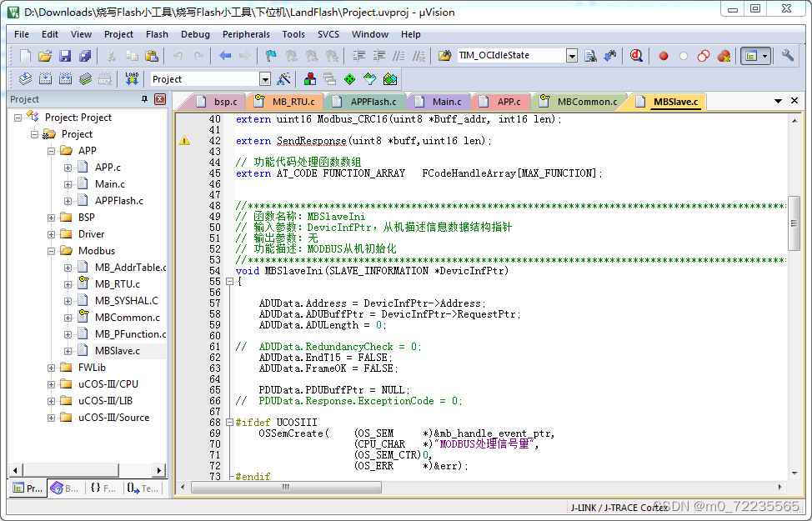Close the active MBSlave.c editor tab
Viewport: 812px width, 521px height.
794,101
